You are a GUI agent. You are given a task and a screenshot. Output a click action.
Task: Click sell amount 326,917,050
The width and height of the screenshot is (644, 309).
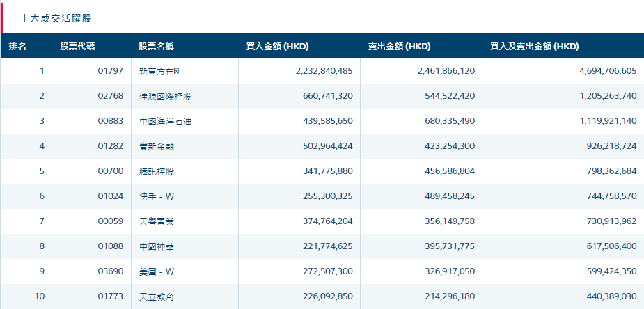[450, 271]
